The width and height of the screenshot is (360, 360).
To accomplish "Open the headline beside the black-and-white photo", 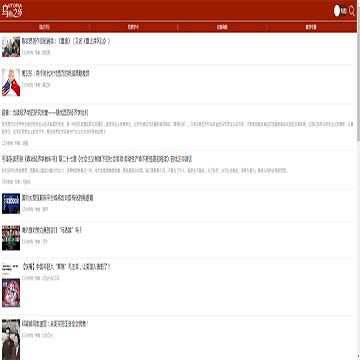I will pyautogui.click(x=55, y=324).
